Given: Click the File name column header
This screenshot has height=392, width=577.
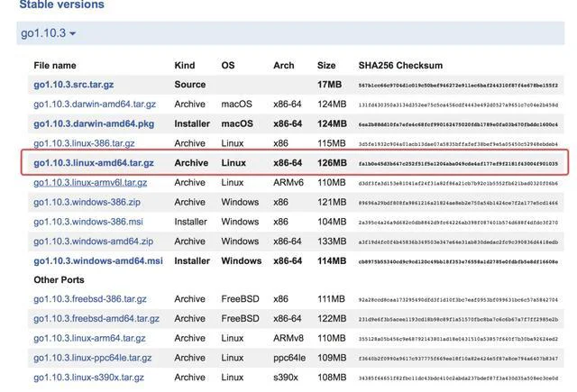Looking at the screenshot, I should (x=55, y=66).
